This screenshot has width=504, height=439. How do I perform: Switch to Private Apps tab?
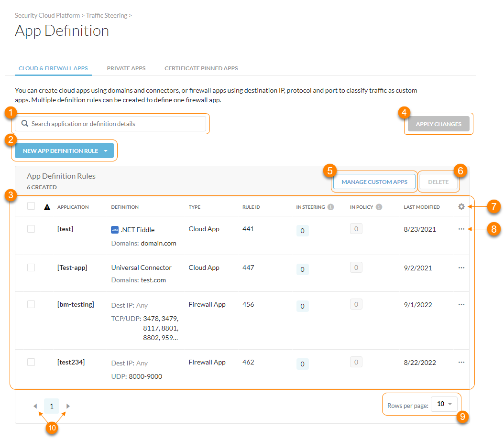(x=126, y=68)
